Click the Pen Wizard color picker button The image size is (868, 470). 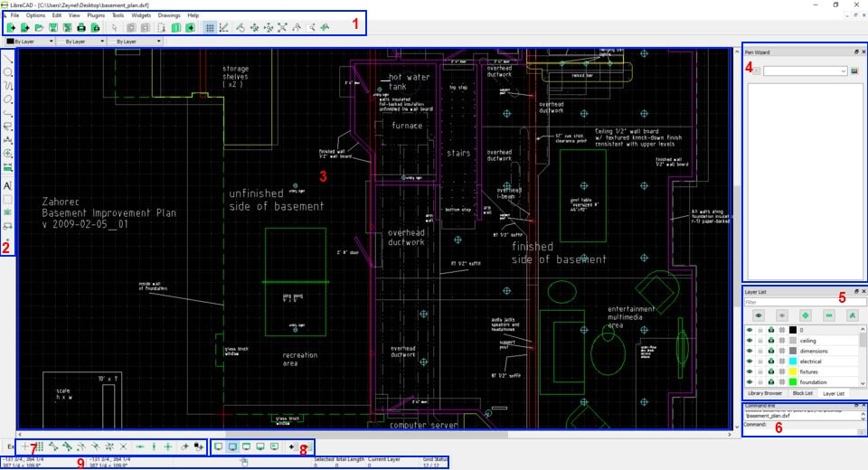point(854,70)
